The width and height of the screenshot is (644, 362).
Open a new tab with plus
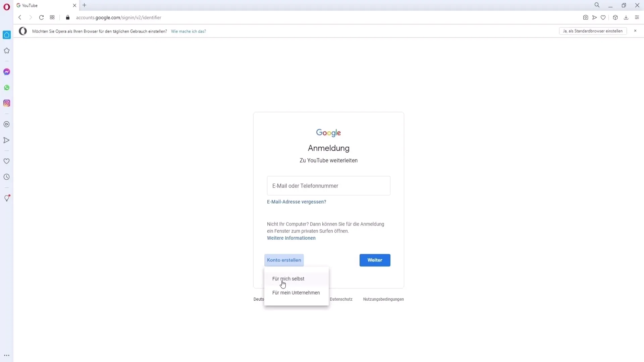click(x=85, y=5)
